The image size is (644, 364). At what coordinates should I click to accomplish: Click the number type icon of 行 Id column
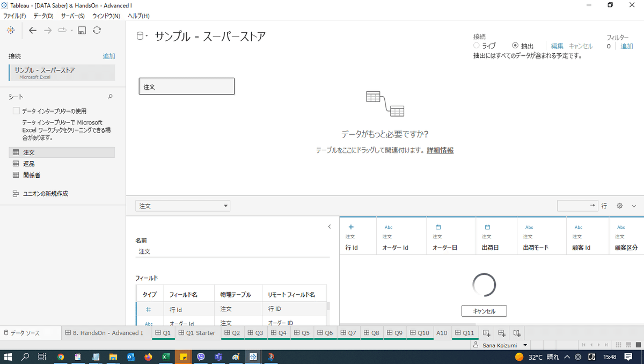(x=351, y=227)
